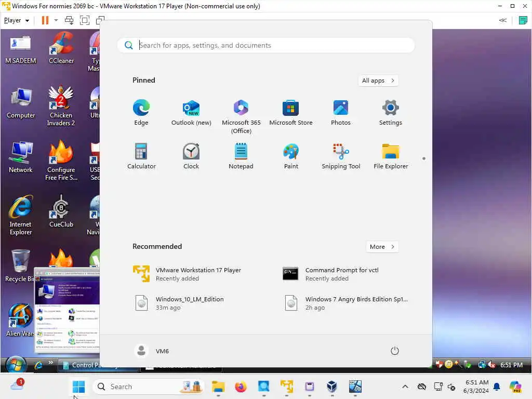Viewport: 532px width, 399px height.
Task: Collapse VMware toolbar with double chevron
Action: pyautogui.click(x=503, y=20)
